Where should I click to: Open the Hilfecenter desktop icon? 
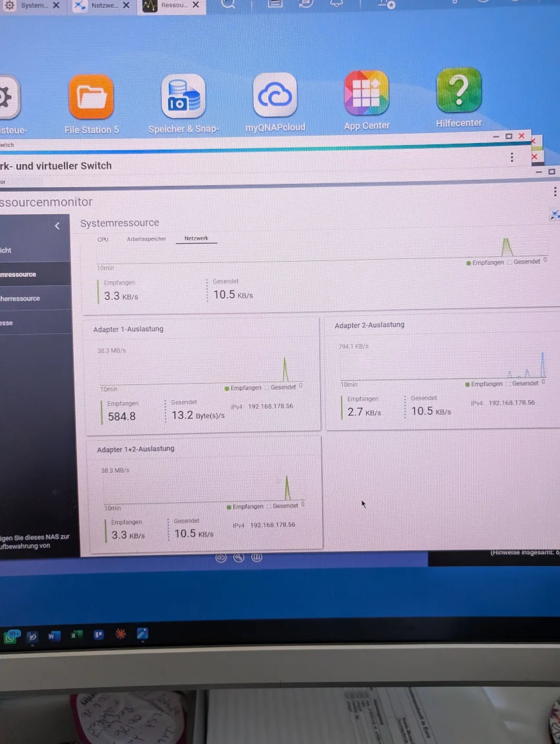tap(459, 90)
